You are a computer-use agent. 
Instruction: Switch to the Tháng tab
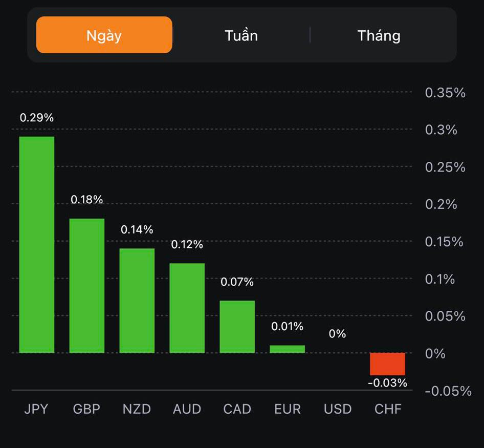[x=379, y=35]
